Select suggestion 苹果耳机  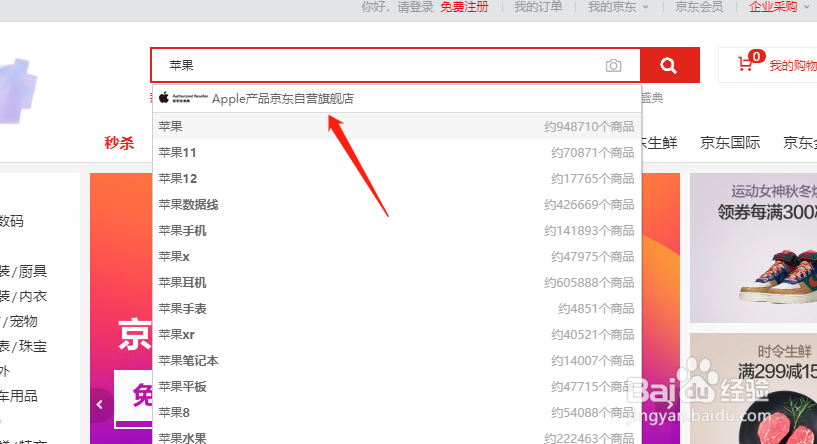point(397,282)
